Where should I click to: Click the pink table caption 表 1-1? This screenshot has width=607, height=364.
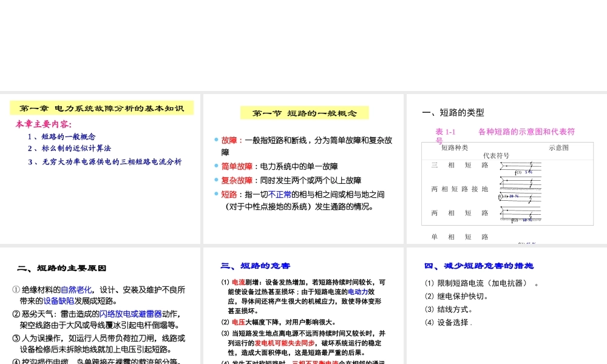446,132
